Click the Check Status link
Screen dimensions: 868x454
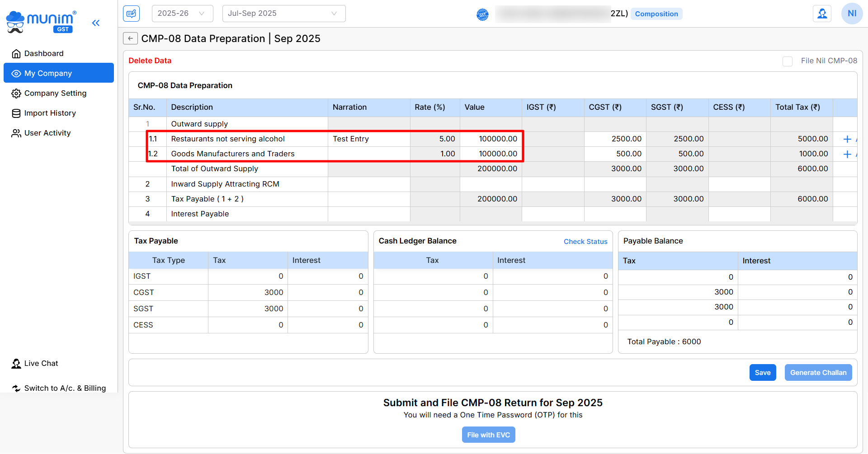585,242
